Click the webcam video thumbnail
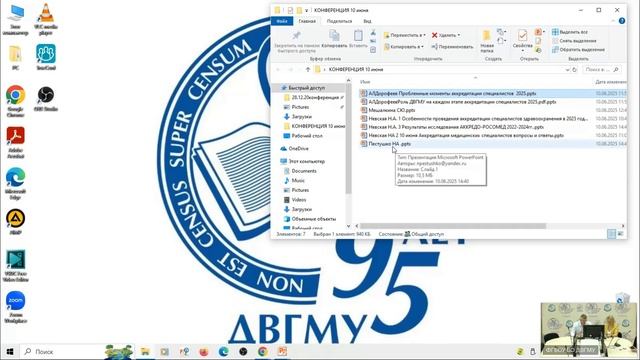The height and width of the screenshot is (360, 640). 589,329
